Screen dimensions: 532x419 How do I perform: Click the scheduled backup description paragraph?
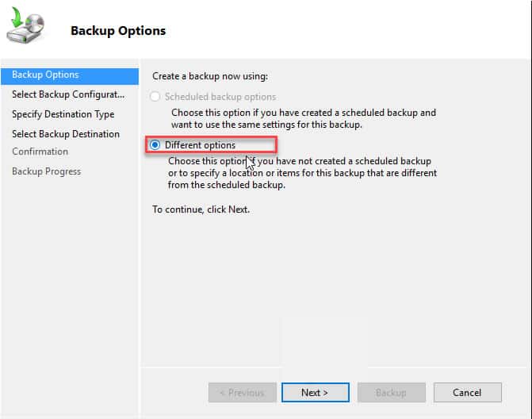(x=304, y=118)
